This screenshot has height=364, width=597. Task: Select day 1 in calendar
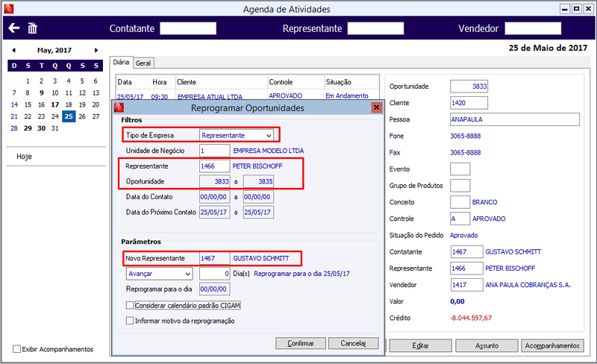(x=28, y=81)
